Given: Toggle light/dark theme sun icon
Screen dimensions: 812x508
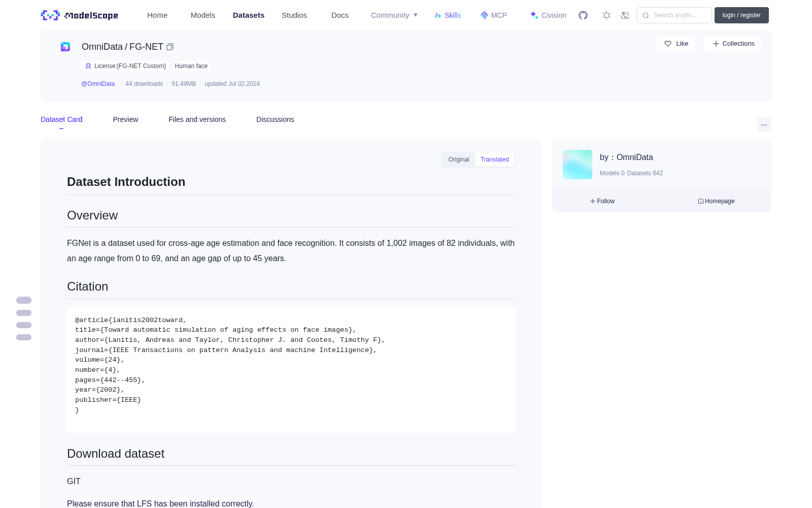Looking at the screenshot, I should coord(606,15).
